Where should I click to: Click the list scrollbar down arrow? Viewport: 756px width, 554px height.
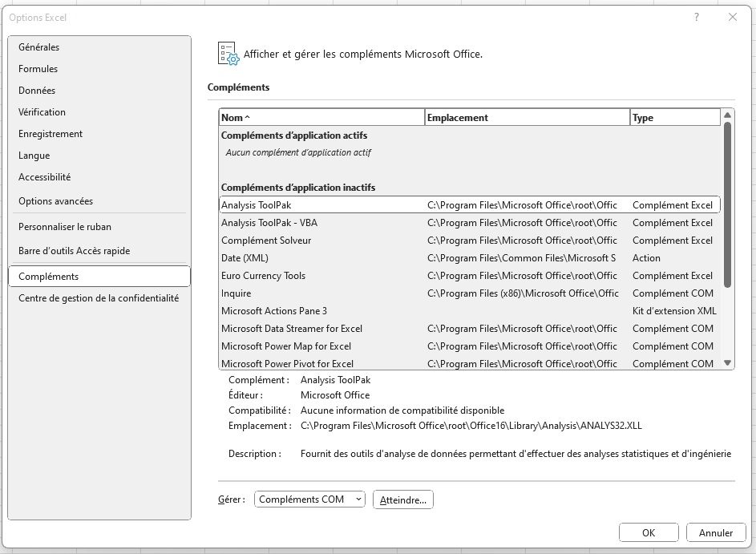[x=728, y=363]
